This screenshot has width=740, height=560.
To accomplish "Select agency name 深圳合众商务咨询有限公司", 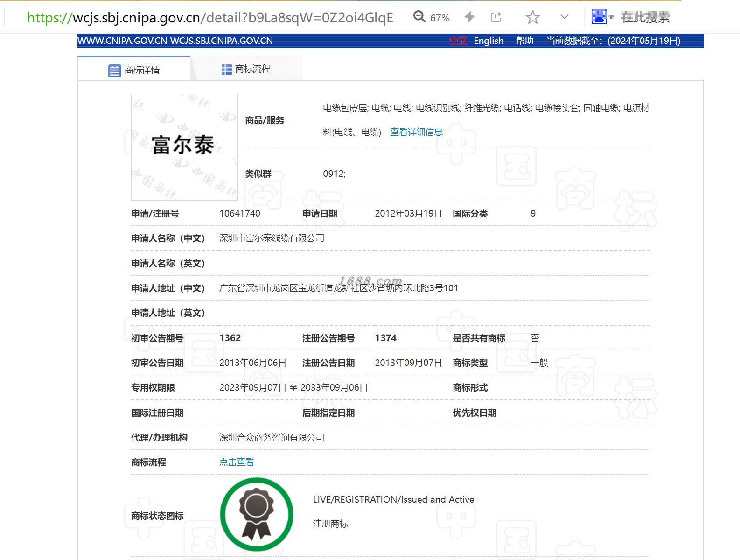I will (x=272, y=437).
